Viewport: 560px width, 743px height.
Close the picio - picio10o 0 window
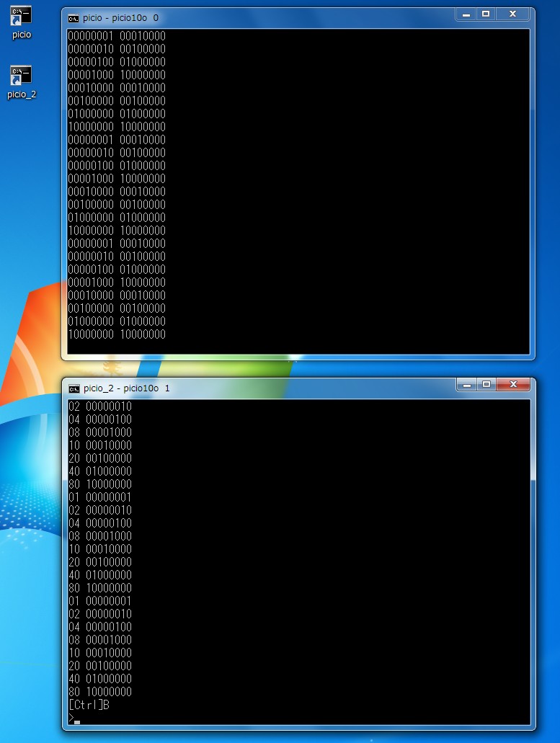[x=512, y=14]
